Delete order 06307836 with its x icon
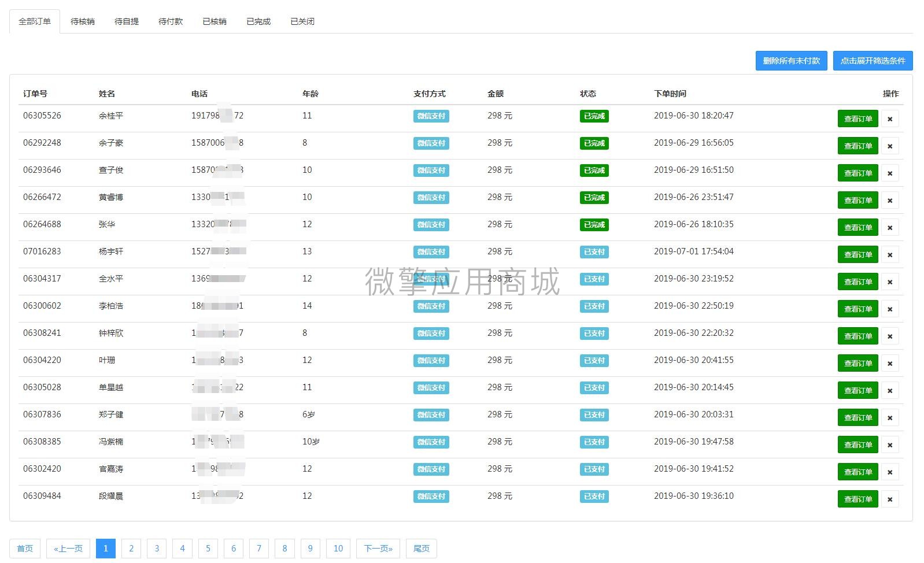924x563 pixels. (890, 417)
